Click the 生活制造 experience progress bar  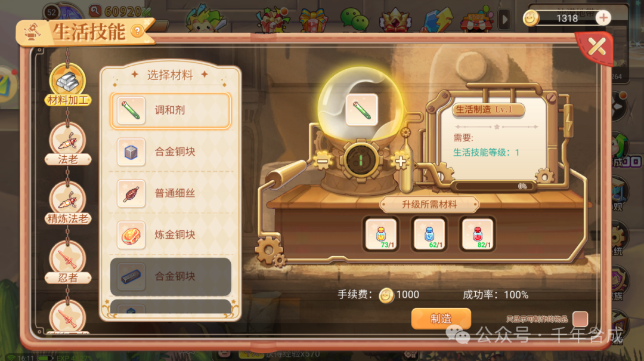[494, 186]
